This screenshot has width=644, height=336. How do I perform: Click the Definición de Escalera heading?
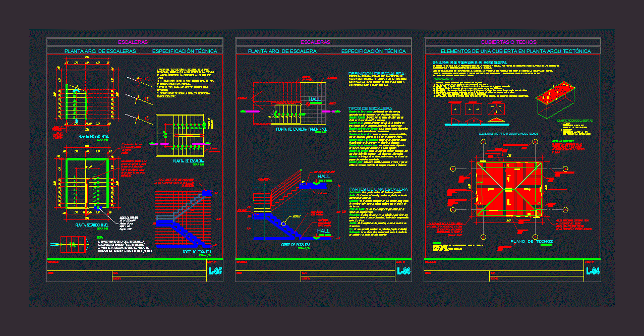coord(376,74)
